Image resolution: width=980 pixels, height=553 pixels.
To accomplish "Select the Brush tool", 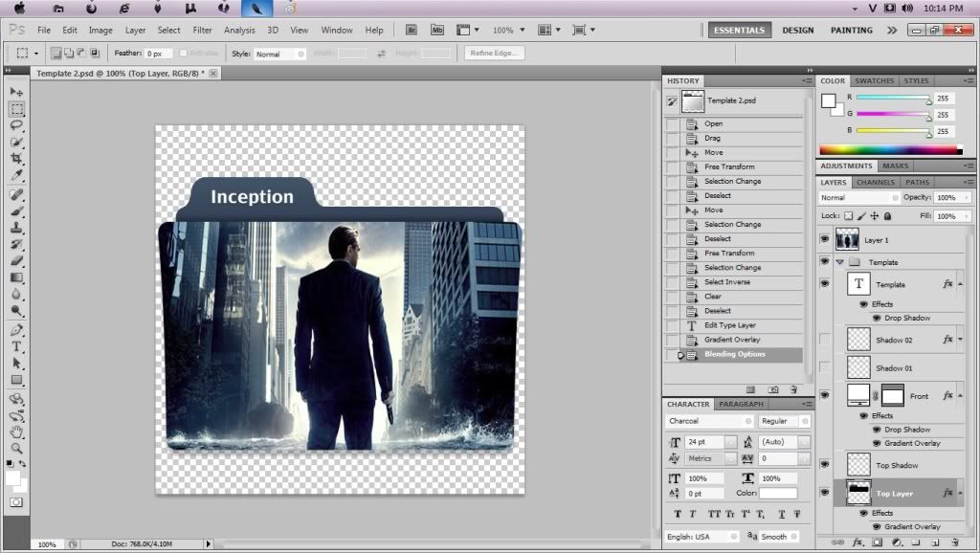I will click(x=16, y=210).
